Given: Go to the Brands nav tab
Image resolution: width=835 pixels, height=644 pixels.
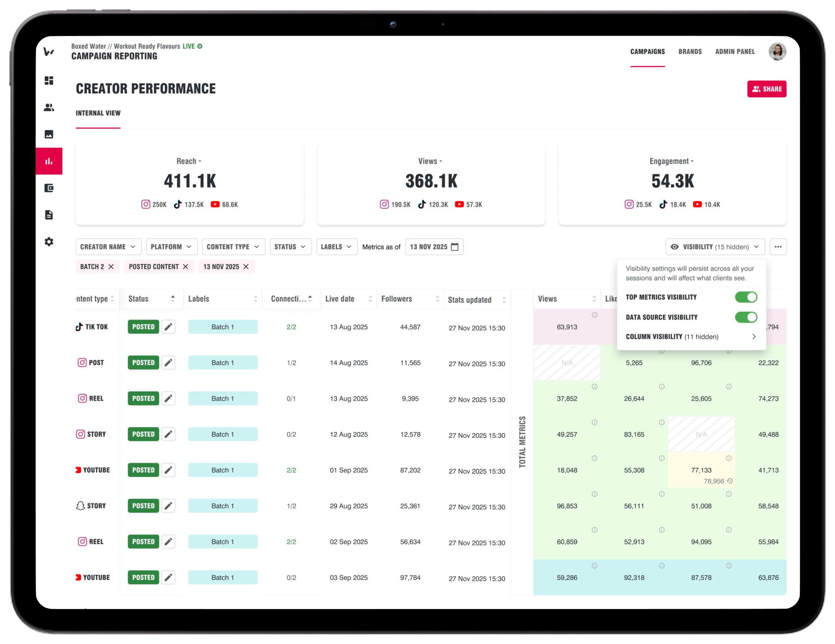Looking at the screenshot, I should [x=689, y=52].
